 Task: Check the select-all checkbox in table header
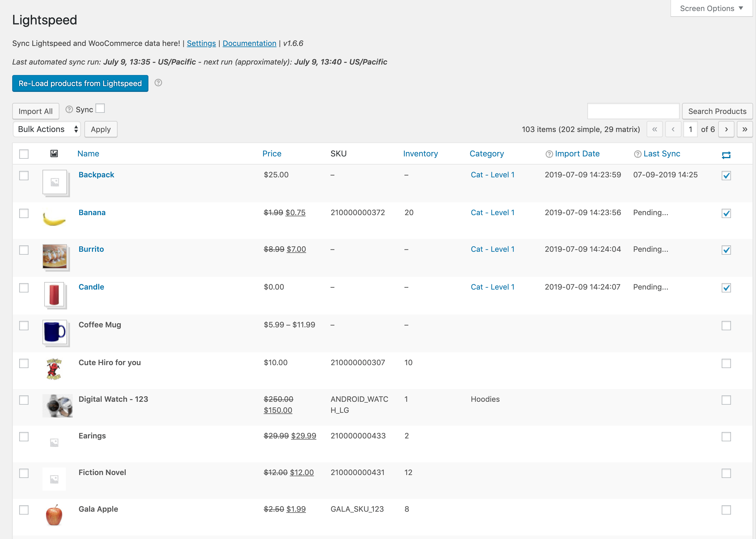click(x=24, y=154)
